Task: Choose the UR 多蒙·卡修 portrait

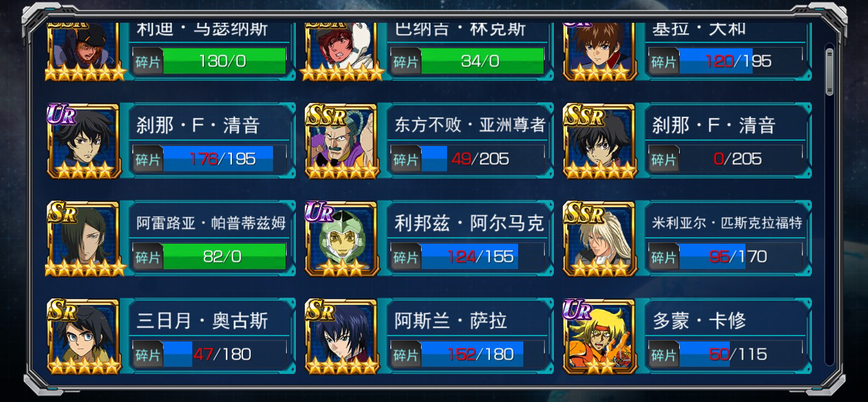Action: 600,337
